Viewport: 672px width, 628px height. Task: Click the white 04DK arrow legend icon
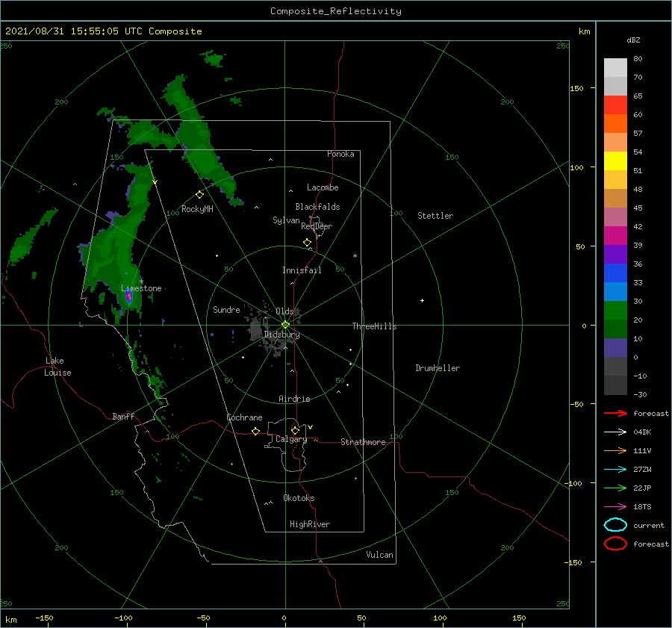point(615,432)
